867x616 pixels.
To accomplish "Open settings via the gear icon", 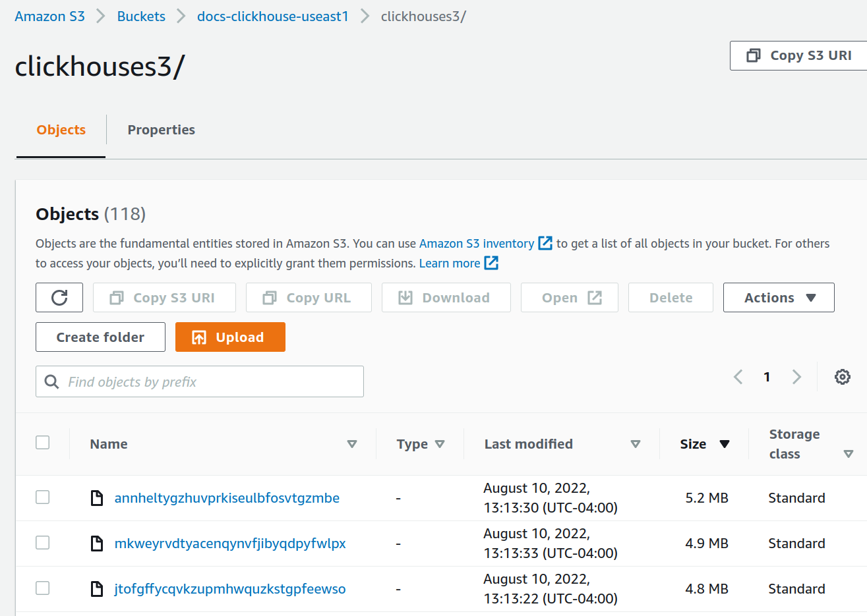I will [842, 376].
